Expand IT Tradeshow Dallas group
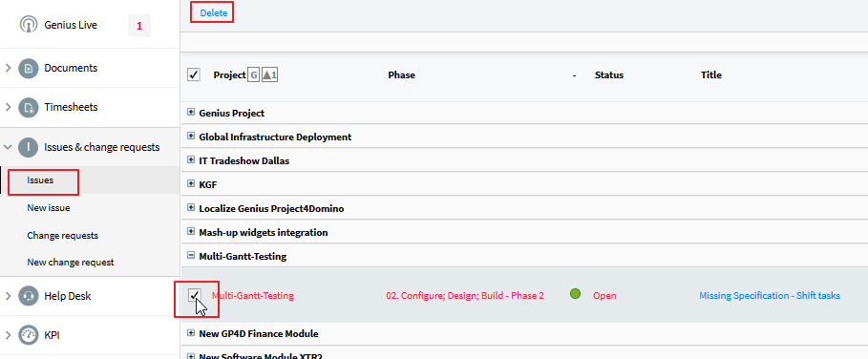Viewport: 868px width, 359px height. (191, 160)
